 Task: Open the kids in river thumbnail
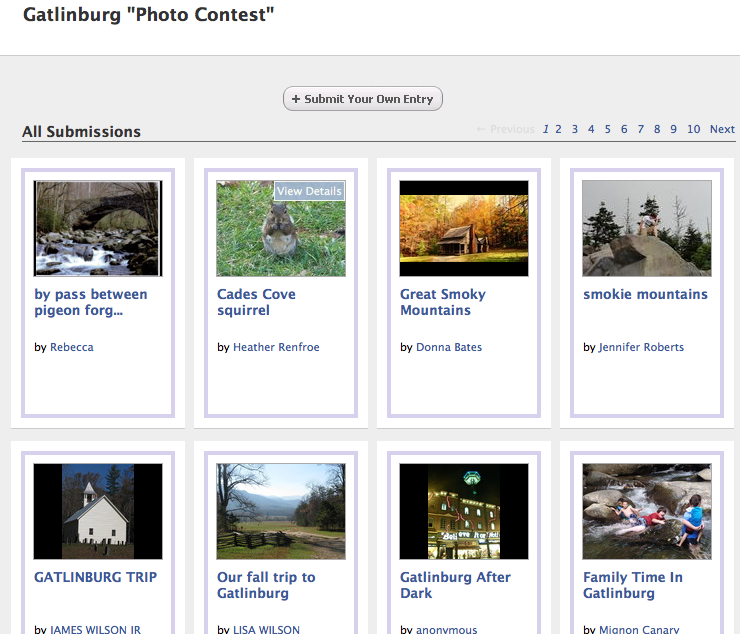click(647, 511)
